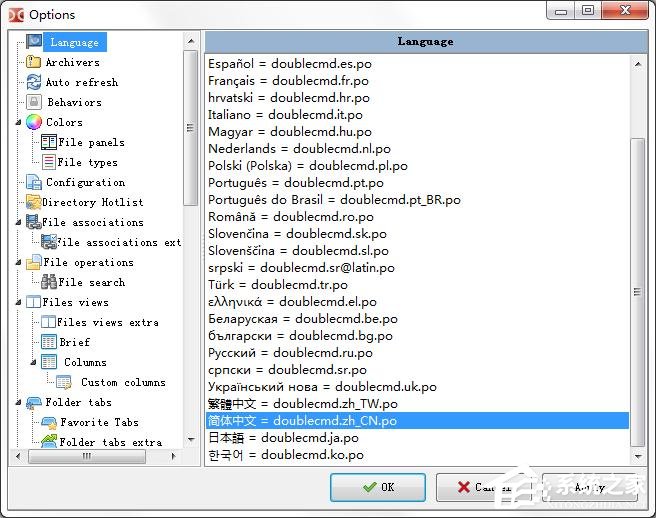Image resolution: width=656 pixels, height=518 pixels.
Task: Select Italiano = doublecmd.it.po
Action: (x=417, y=115)
